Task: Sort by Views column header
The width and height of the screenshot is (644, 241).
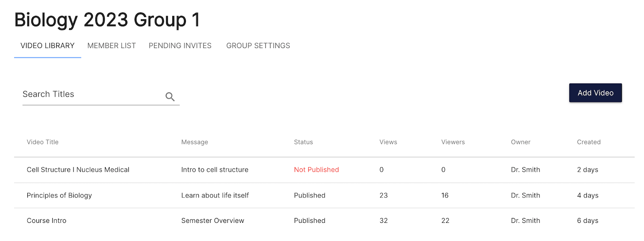Action: [388, 142]
